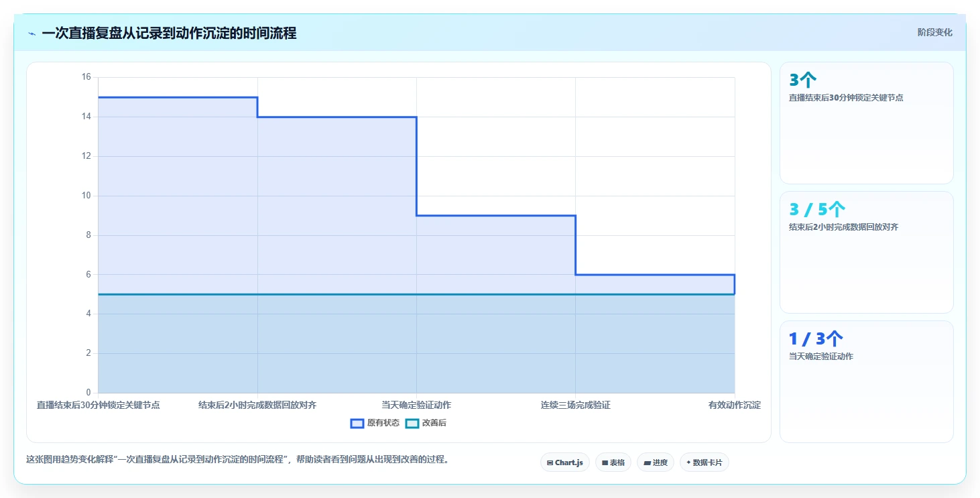Click x-axis label 连续三场完成验证
Screen dimensions: 980x498
[576, 405]
